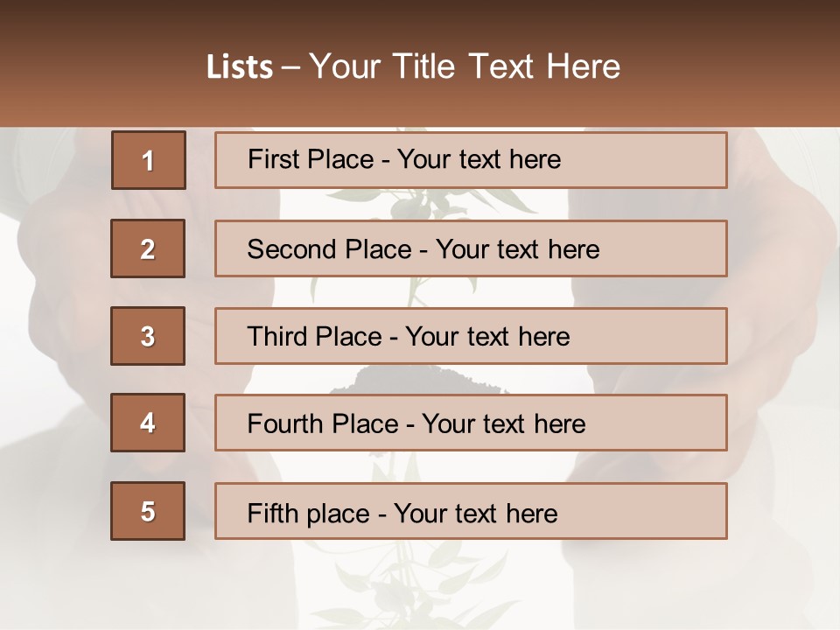
Task: Click the leaves between first and second bars
Action: 411,205
